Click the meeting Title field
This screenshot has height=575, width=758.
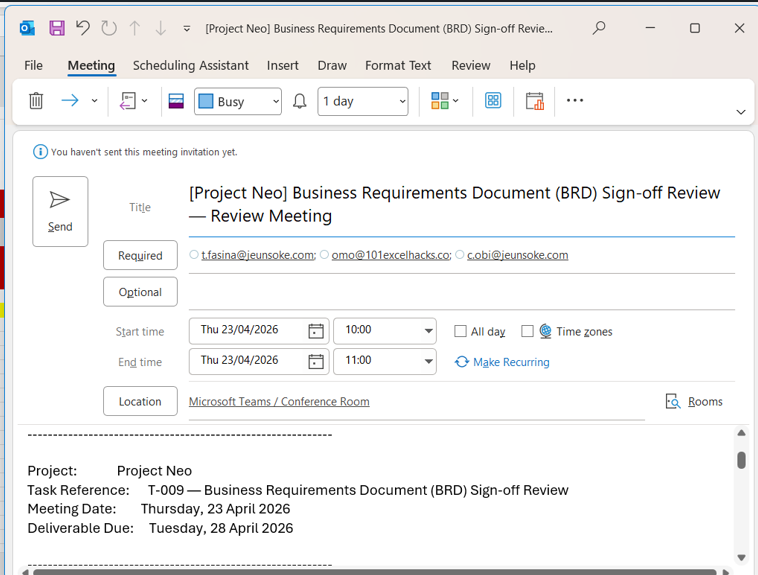coord(462,205)
